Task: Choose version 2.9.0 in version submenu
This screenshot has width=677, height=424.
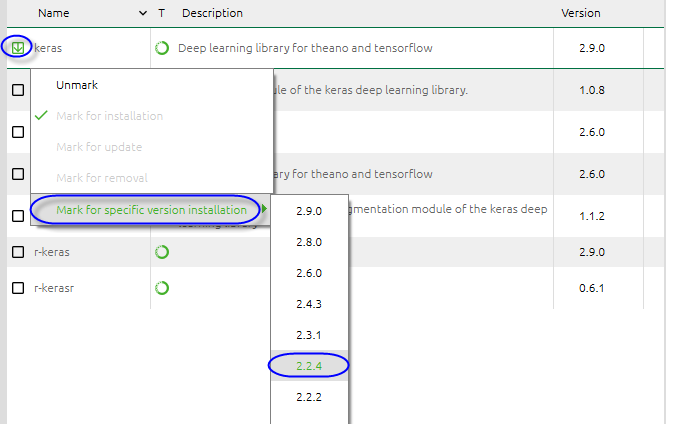Action: [309, 211]
